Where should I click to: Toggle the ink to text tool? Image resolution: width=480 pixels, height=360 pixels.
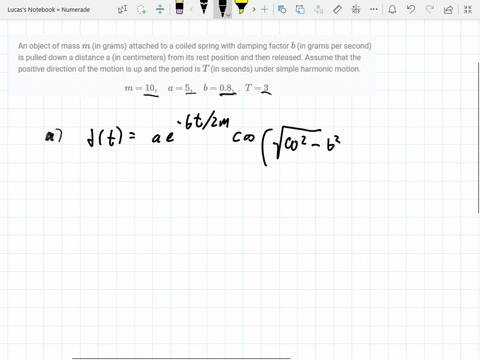pyautogui.click(x=300, y=9)
